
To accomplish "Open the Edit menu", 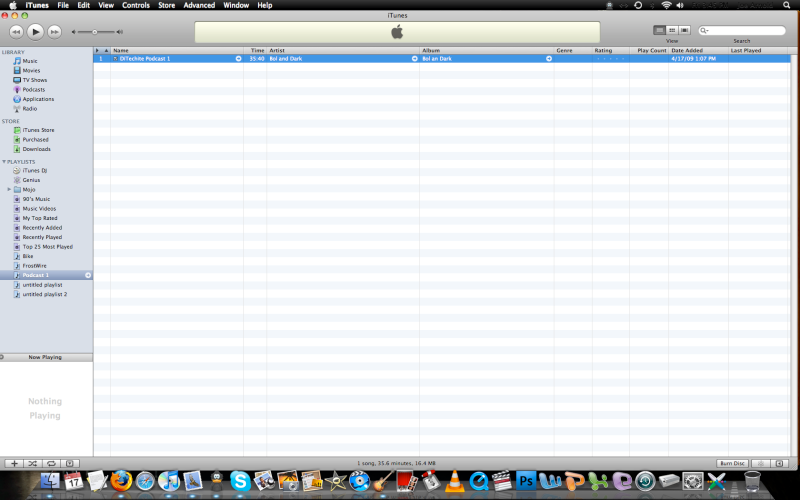I will tap(83, 5).
